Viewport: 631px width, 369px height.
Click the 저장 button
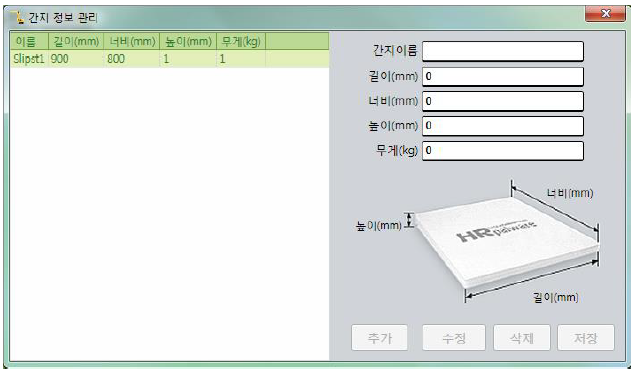click(586, 338)
